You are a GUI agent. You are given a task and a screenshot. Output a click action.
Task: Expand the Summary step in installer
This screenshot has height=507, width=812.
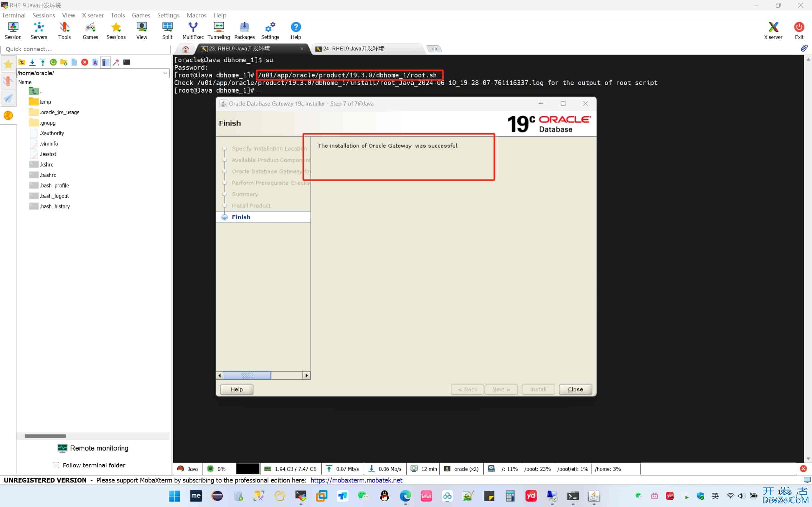[245, 194]
